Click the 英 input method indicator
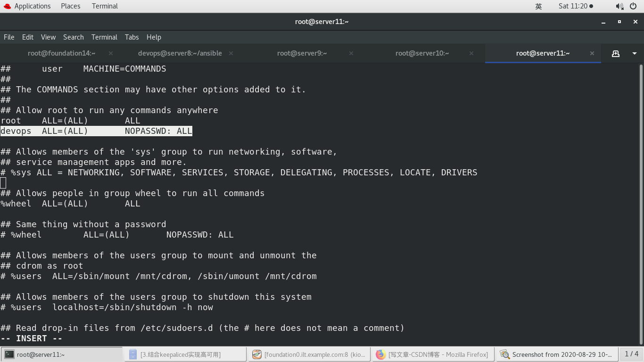The height and width of the screenshot is (362, 644). point(538,6)
